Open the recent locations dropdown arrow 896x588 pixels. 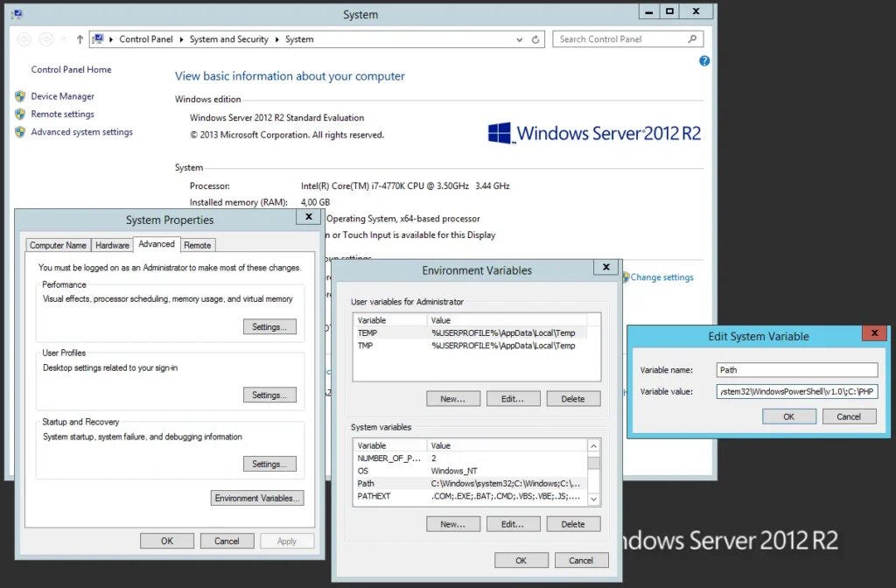tap(64, 39)
